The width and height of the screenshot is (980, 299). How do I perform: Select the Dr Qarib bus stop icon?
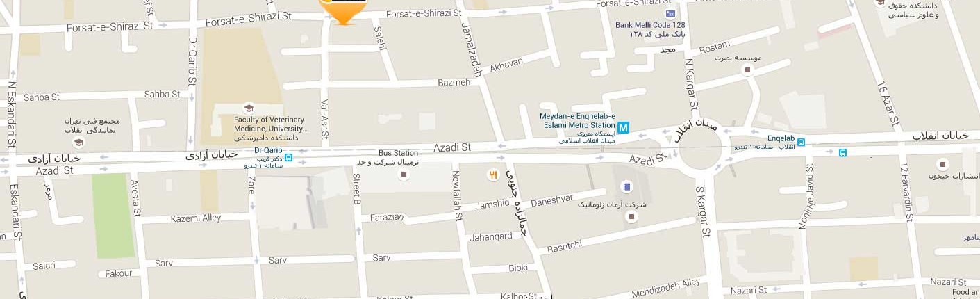point(288,158)
